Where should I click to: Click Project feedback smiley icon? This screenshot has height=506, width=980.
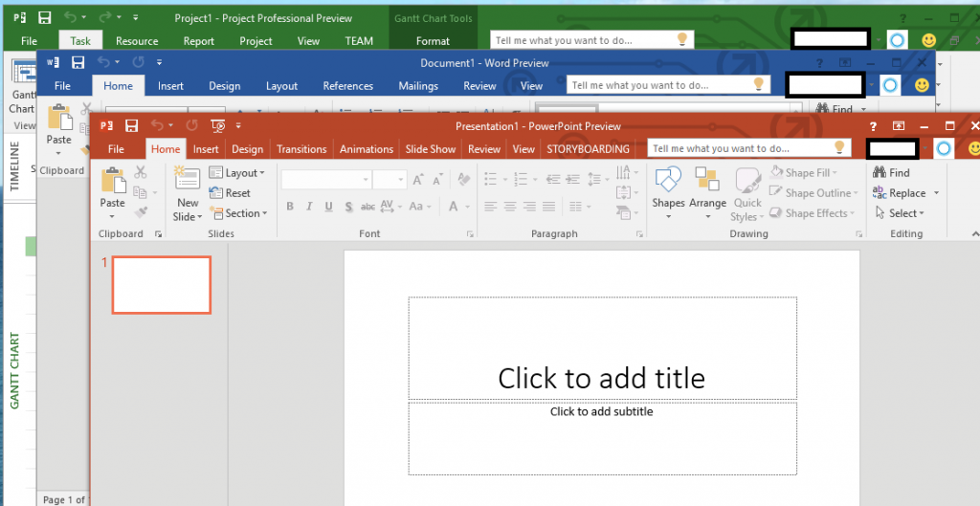(x=928, y=40)
